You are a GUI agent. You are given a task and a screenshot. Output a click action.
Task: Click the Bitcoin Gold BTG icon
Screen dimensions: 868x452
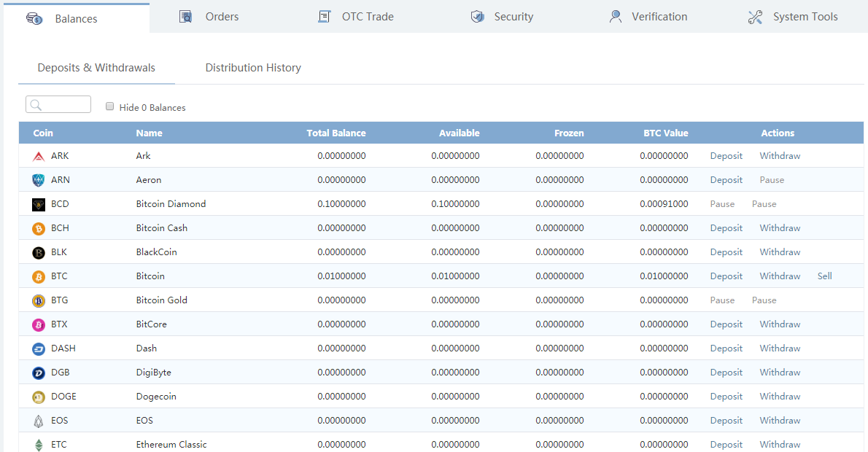[x=39, y=300]
